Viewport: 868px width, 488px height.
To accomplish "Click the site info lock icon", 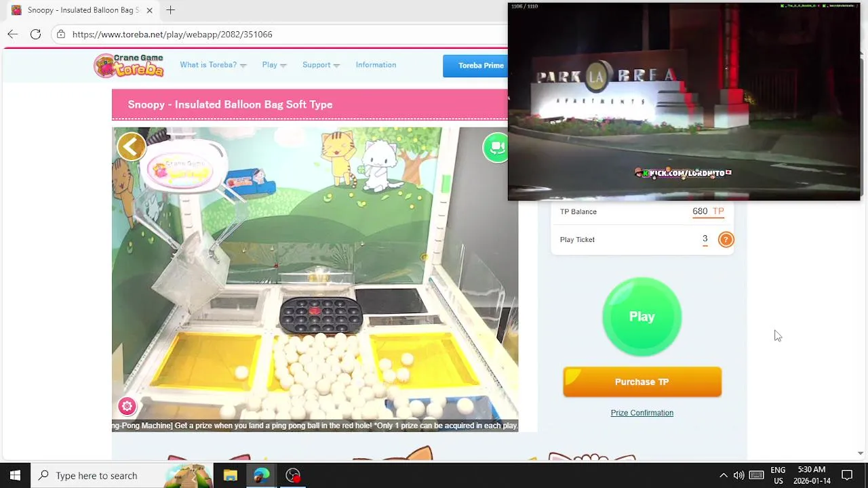I will [61, 34].
